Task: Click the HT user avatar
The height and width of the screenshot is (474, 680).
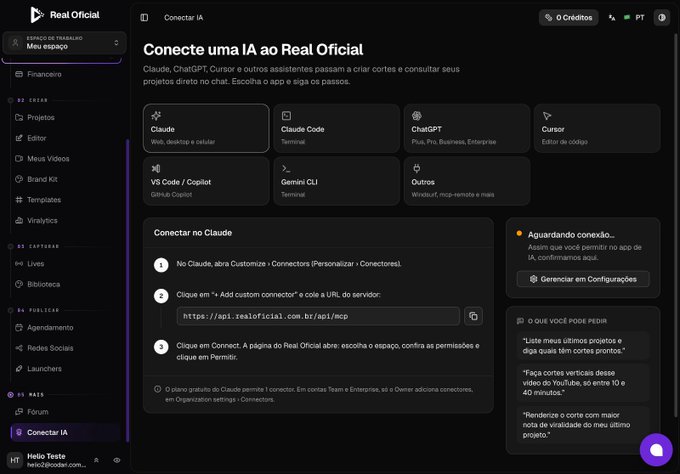Action: 15,460
